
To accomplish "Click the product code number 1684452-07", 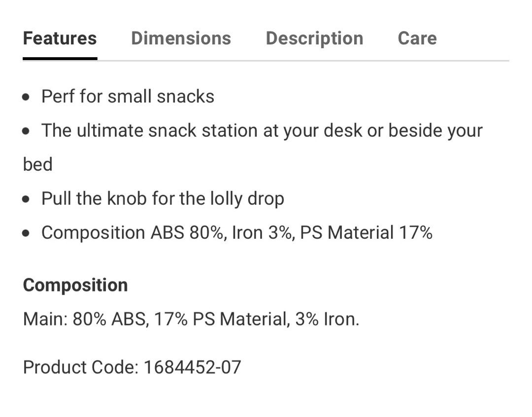I will (193, 367).
